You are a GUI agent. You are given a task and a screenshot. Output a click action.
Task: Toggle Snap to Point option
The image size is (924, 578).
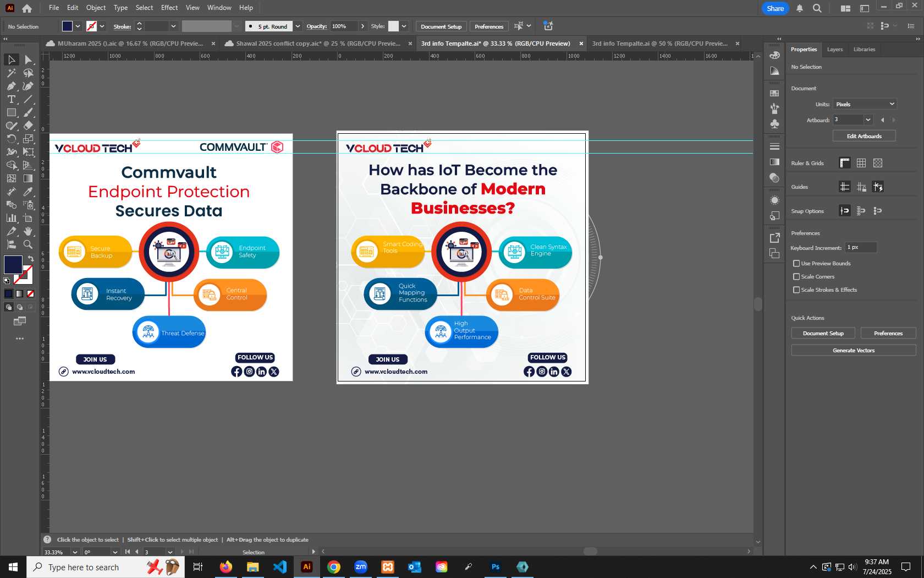845,211
